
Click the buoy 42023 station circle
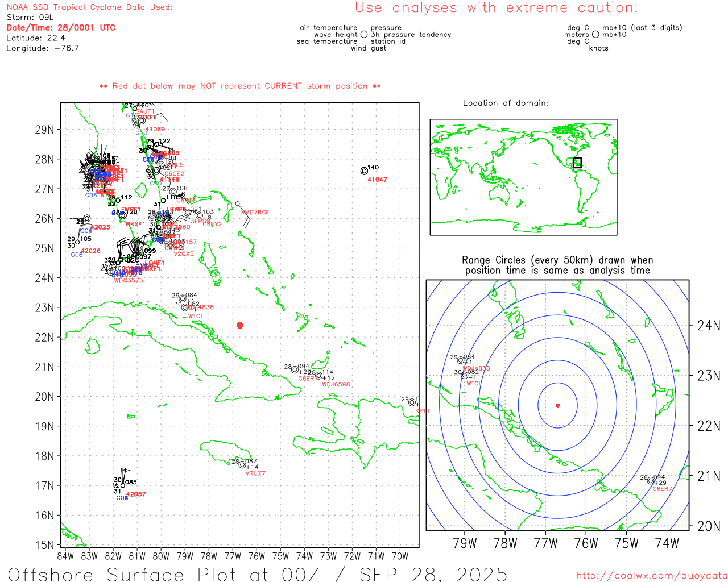[86, 218]
